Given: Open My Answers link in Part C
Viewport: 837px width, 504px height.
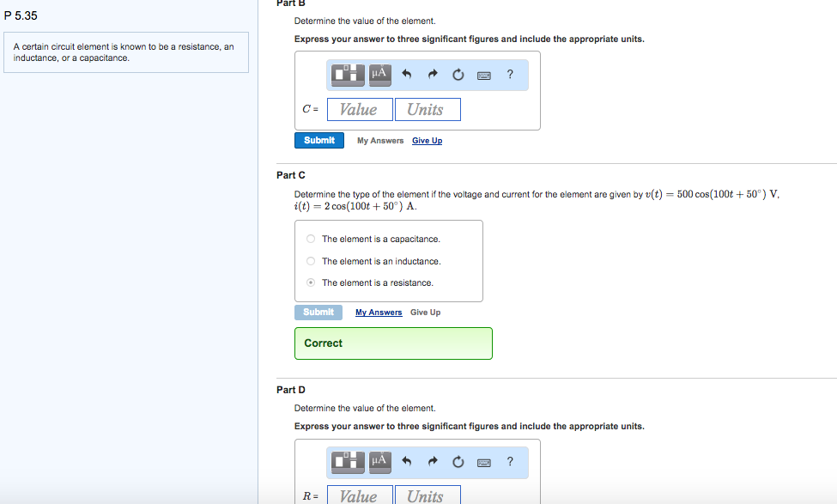Looking at the screenshot, I should (379, 313).
